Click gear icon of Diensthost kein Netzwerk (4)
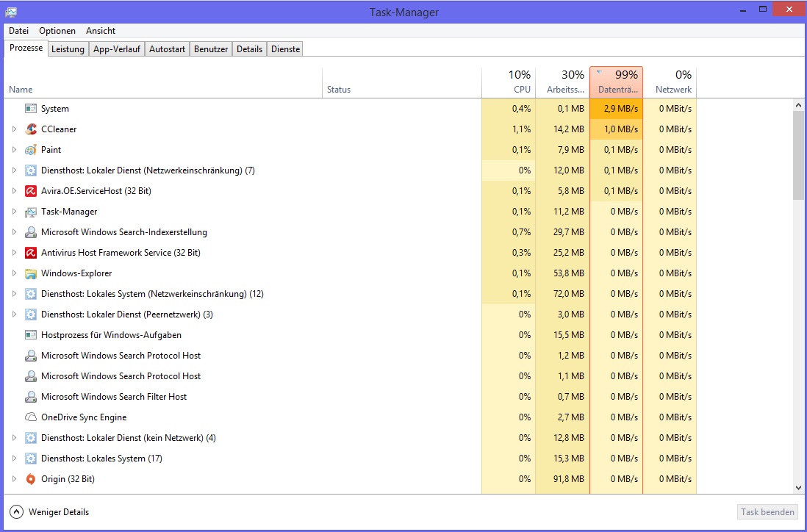 pos(31,438)
